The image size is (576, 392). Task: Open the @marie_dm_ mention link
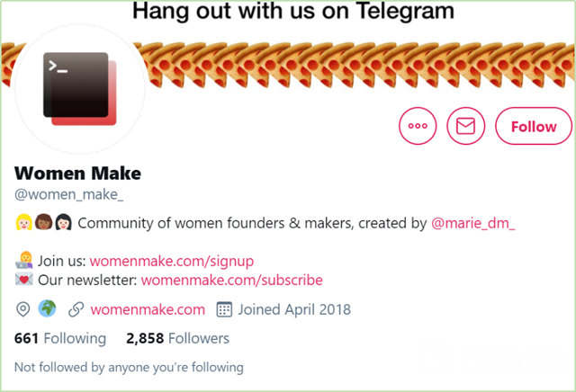[474, 222]
